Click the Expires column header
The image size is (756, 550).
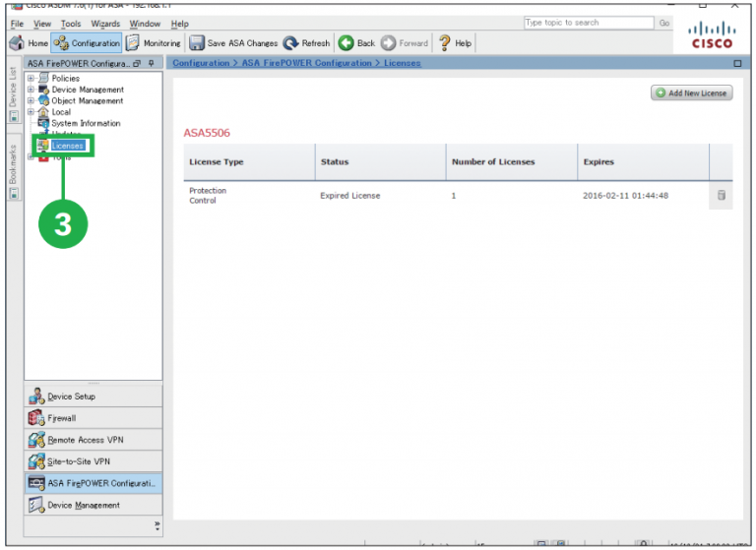pyautogui.click(x=643, y=162)
